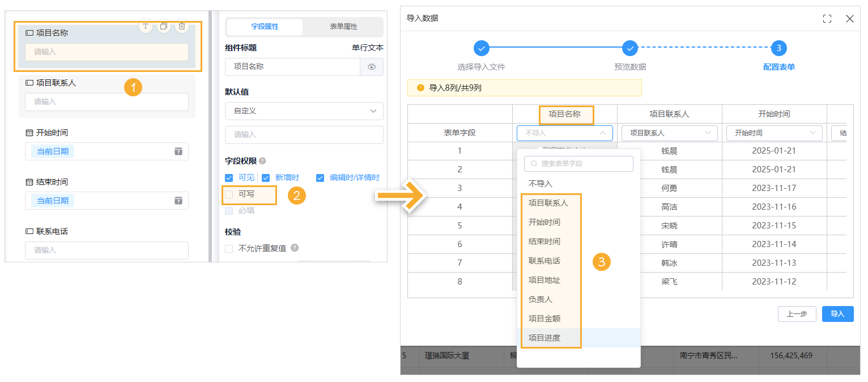Screen dimensions: 868x382
Task: Click the T icon to edit the field title
Action: (x=146, y=26)
